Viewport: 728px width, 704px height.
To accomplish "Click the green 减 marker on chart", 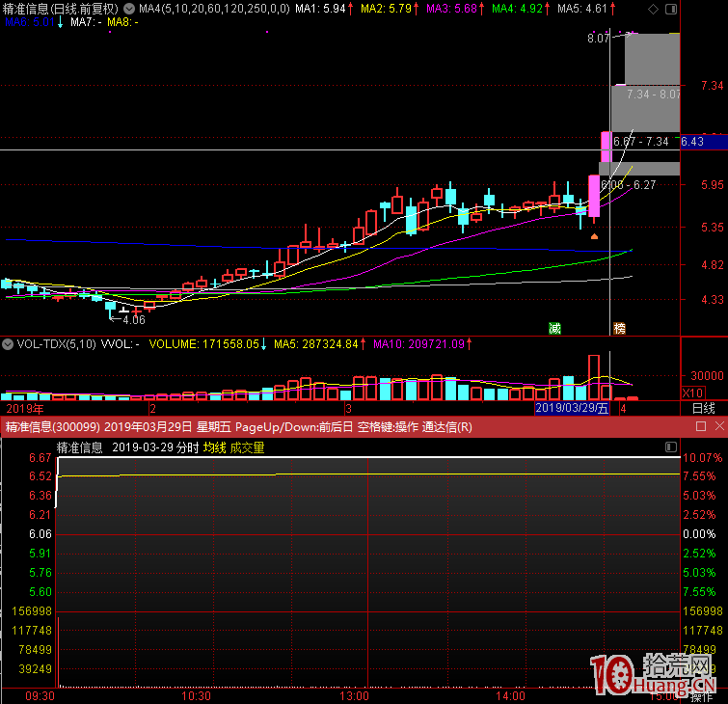I will click(x=554, y=328).
